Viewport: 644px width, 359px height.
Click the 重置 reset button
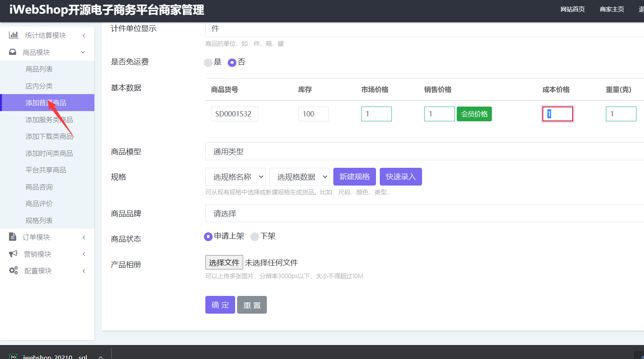click(252, 305)
